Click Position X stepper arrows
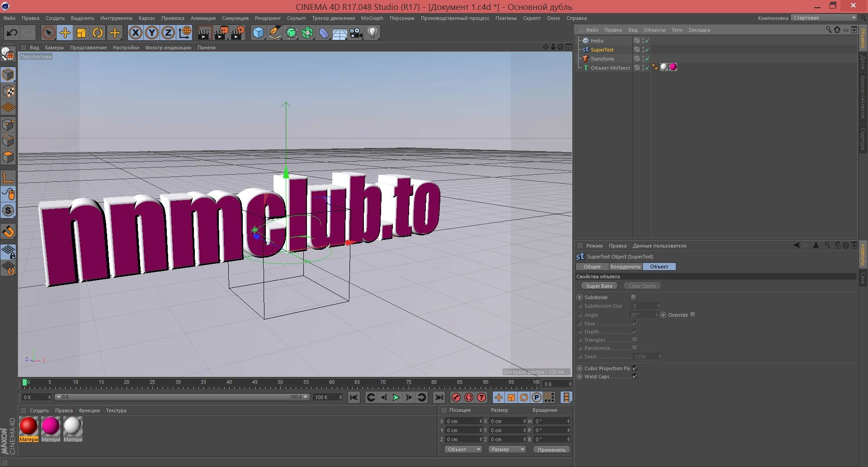 (x=481, y=421)
